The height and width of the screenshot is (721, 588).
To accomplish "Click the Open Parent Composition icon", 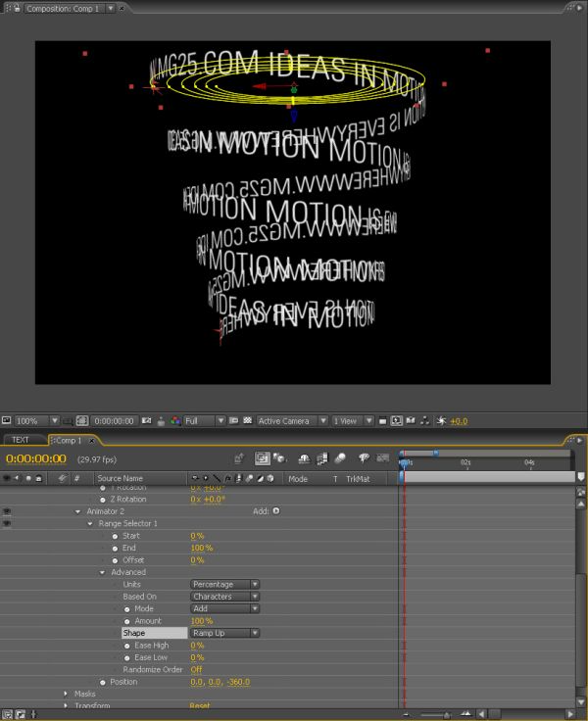I will [239, 458].
